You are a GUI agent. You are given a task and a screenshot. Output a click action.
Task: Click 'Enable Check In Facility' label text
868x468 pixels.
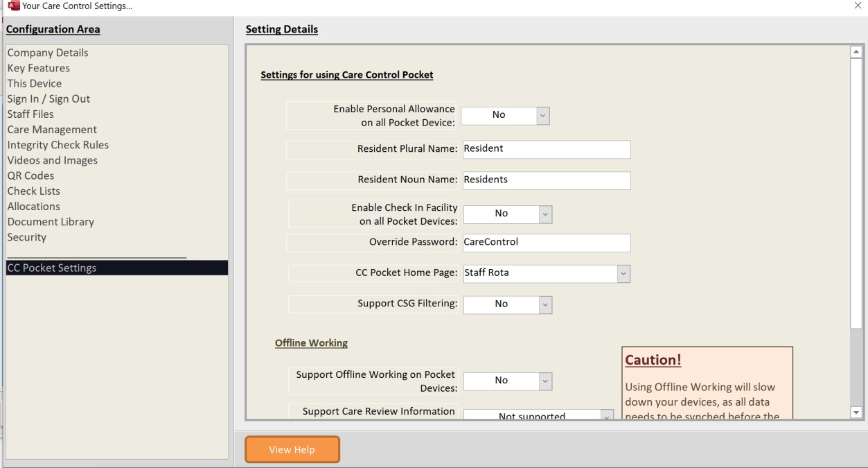(x=405, y=208)
